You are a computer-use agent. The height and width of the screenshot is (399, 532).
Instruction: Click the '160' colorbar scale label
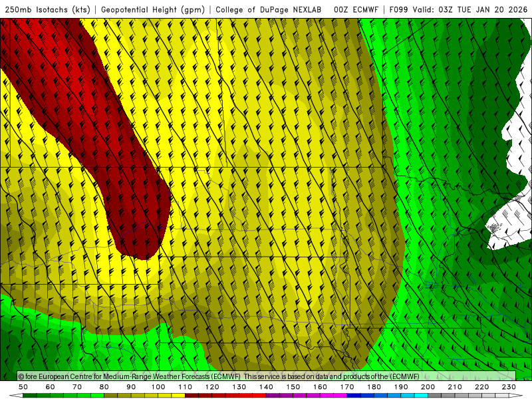[x=320, y=387]
